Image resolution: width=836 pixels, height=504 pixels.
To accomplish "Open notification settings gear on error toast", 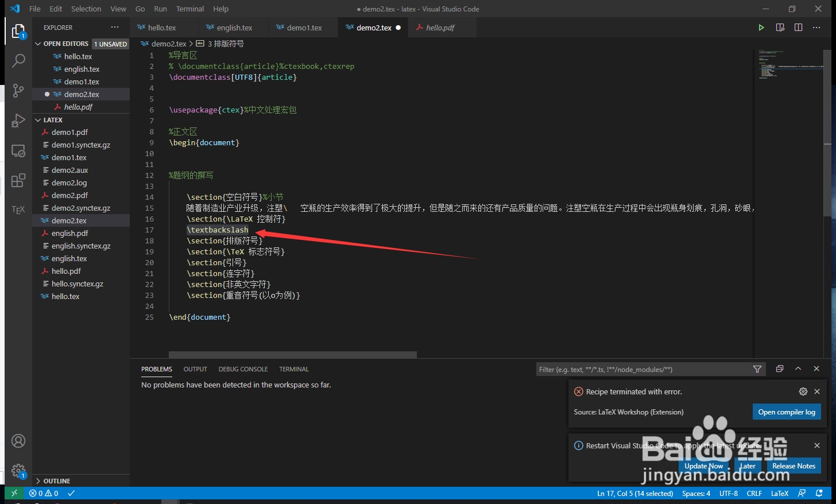I will point(803,391).
